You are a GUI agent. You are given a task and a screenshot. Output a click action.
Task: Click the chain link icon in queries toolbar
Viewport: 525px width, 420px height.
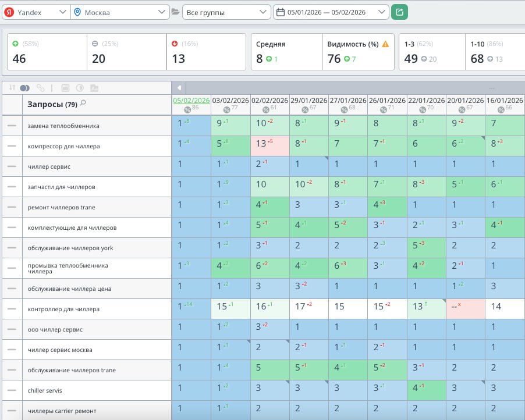pos(41,88)
